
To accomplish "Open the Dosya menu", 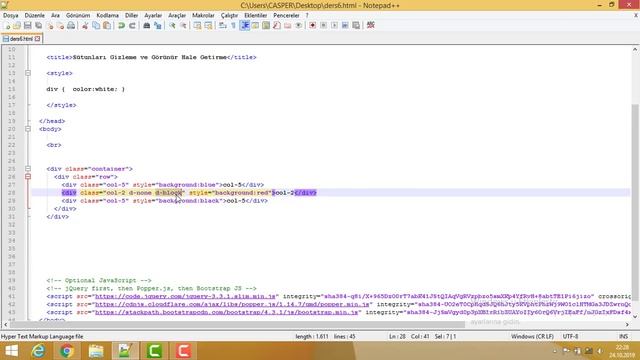I will tap(11, 15).
